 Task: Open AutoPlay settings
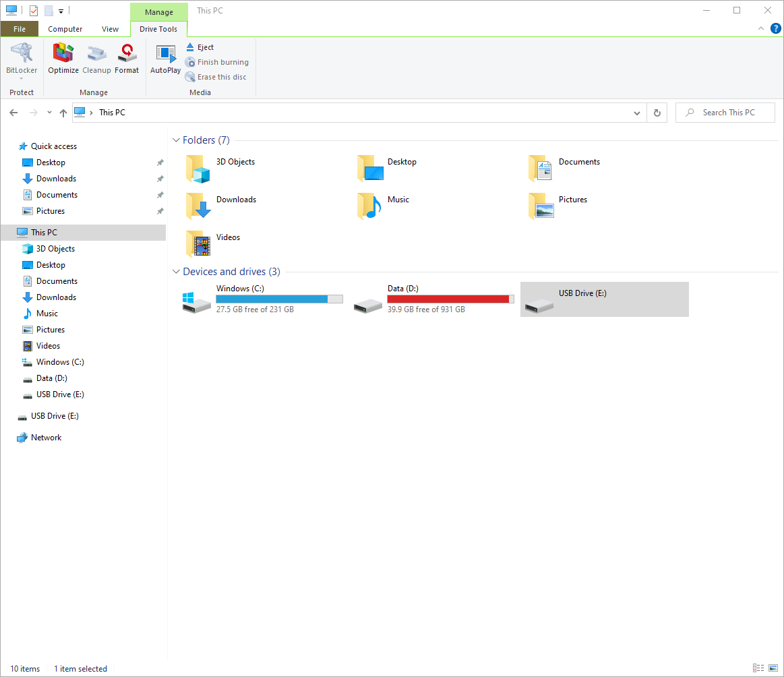pyautogui.click(x=165, y=57)
